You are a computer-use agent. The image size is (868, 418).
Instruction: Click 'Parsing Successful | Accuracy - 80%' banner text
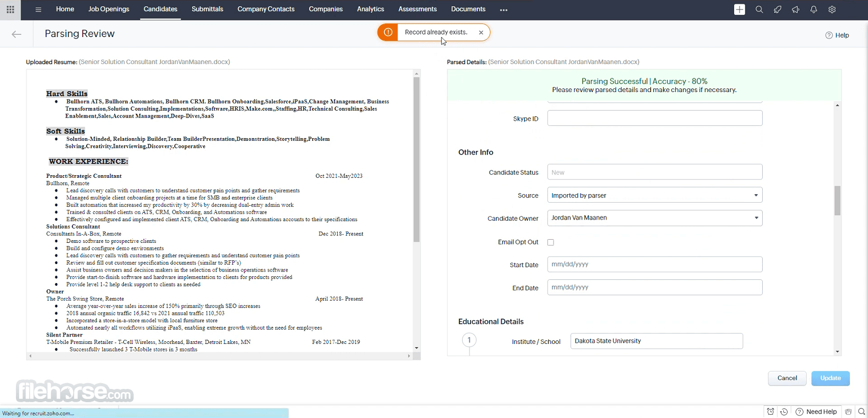point(644,81)
